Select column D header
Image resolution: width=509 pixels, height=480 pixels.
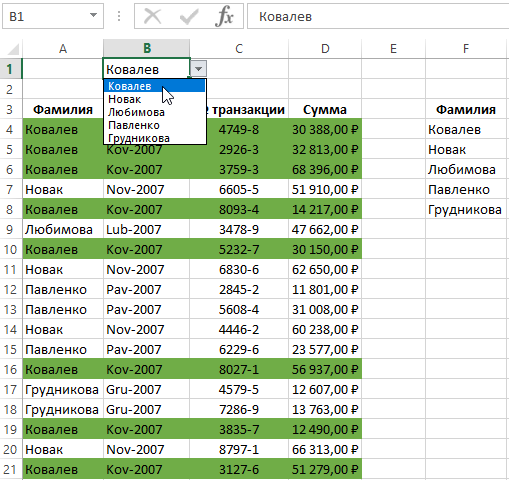pos(325,49)
